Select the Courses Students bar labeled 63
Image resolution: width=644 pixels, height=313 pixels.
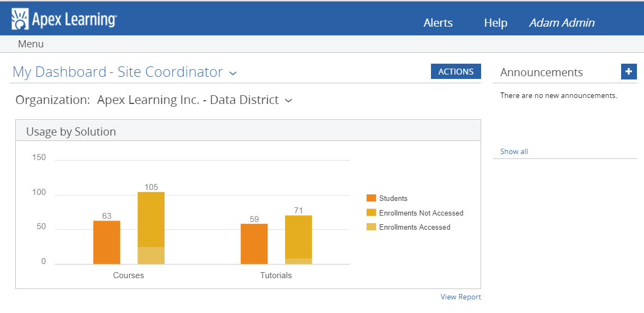(107, 242)
